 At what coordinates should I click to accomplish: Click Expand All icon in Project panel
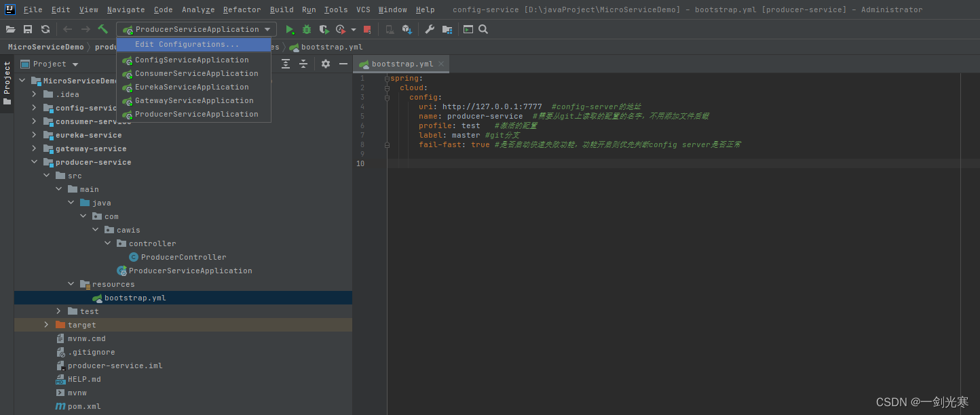[286, 64]
